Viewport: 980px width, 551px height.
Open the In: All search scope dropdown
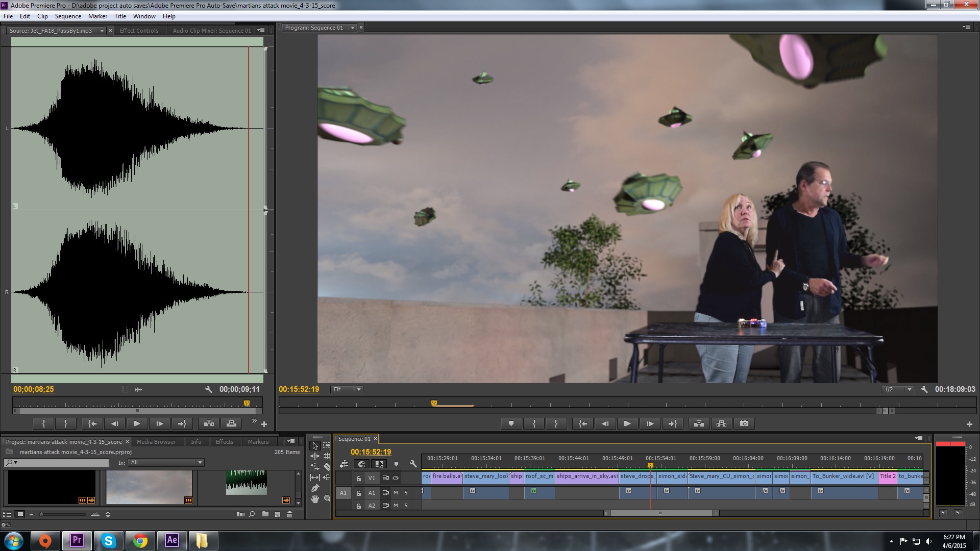(x=166, y=462)
